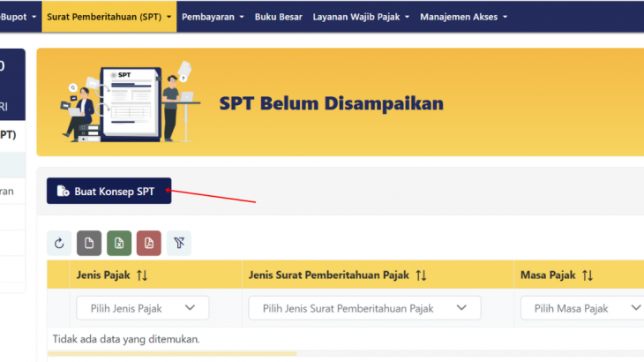
Task: Click the Buat Konsep SPT button
Action: click(109, 191)
